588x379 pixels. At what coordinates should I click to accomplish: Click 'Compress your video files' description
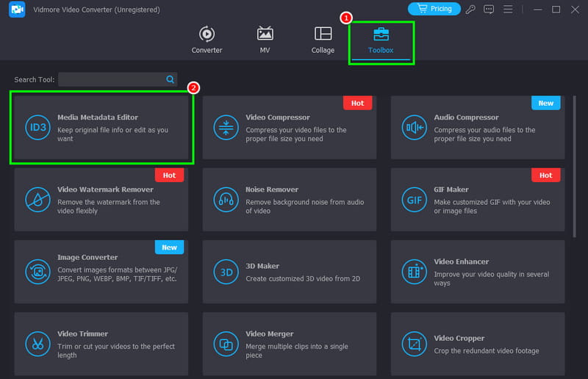pyautogui.click(x=296, y=134)
